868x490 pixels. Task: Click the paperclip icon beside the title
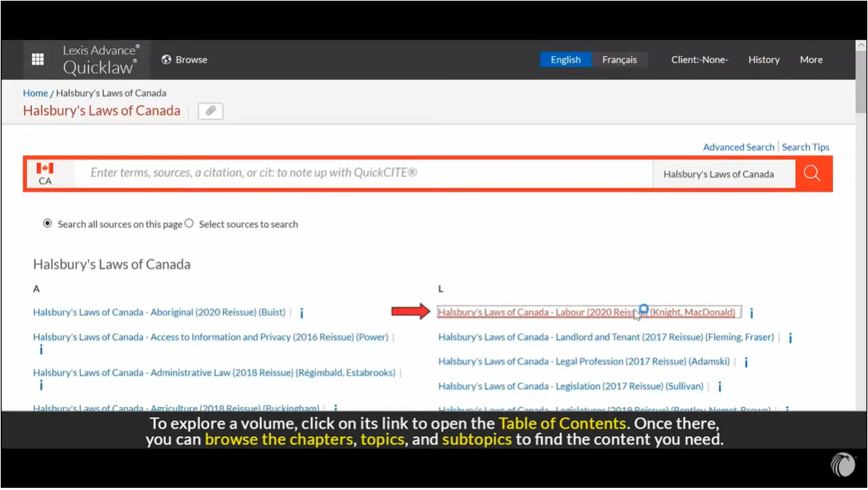click(211, 111)
